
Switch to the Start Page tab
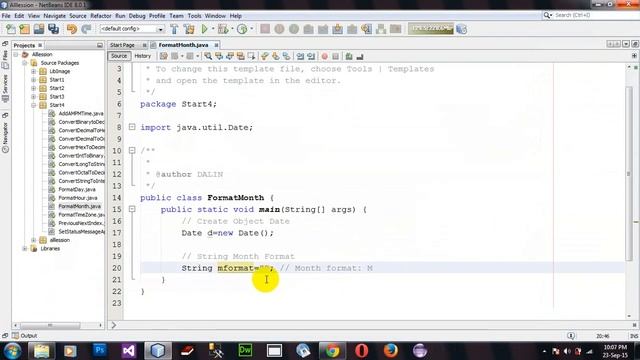click(x=122, y=45)
